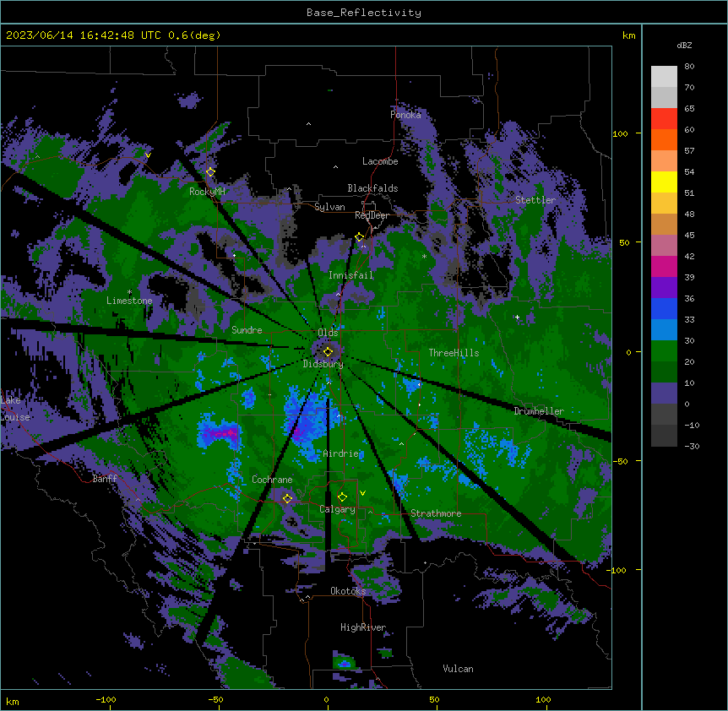Click the yellow diamond marker at the radar site near Didsbury
Viewport: 728px width, 711px height.
tap(328, 352)
